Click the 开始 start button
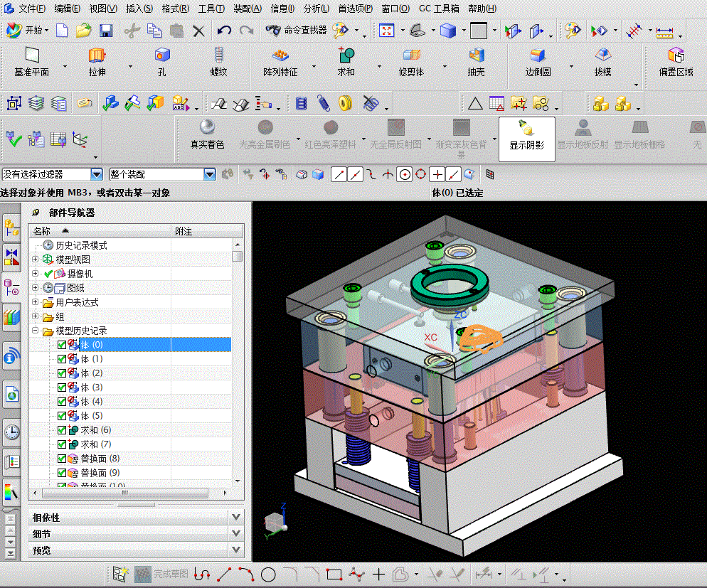 tap(27, 30)
